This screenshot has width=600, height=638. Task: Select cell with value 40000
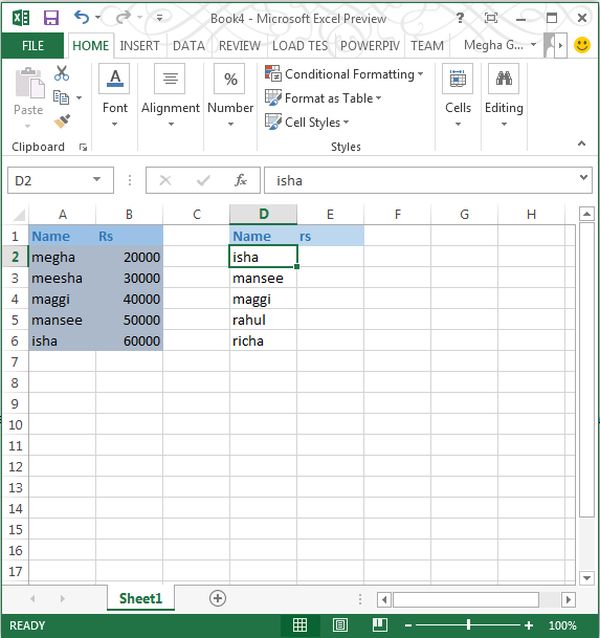(129, 299)
